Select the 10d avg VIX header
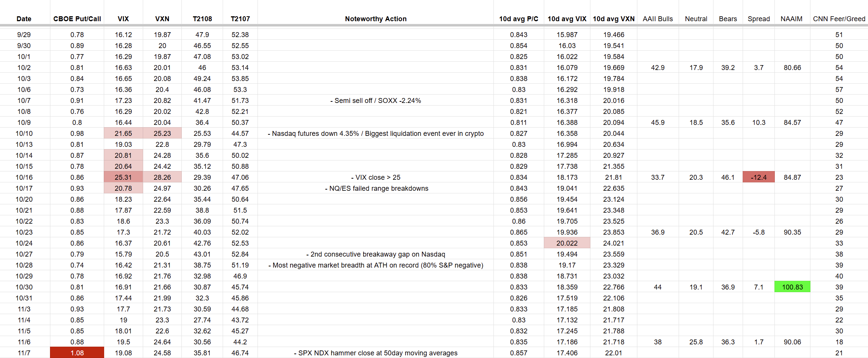The width and height of the screenshot is (868, 358). click(x=567, y=19)
